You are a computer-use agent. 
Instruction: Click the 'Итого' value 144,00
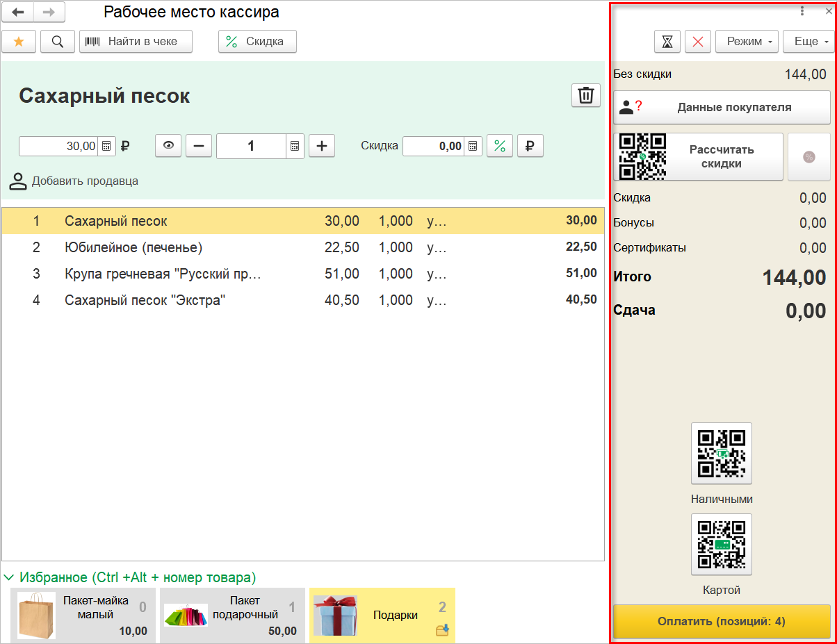point(795,278)
